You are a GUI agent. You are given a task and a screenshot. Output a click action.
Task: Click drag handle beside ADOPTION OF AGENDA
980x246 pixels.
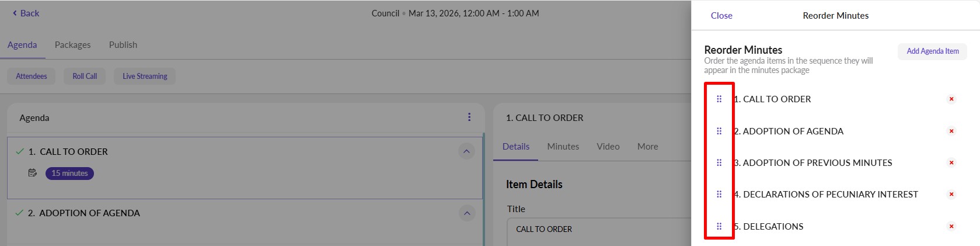719,131
